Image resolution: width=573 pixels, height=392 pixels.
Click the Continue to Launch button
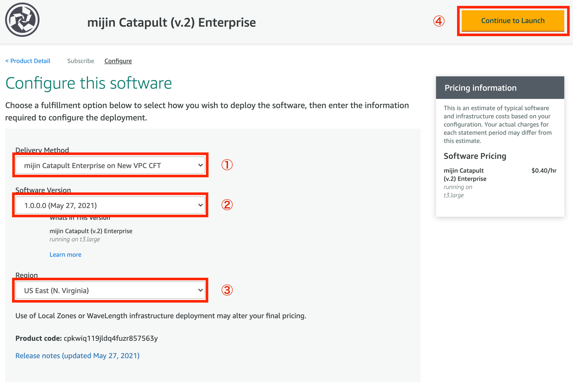[513, 21]
